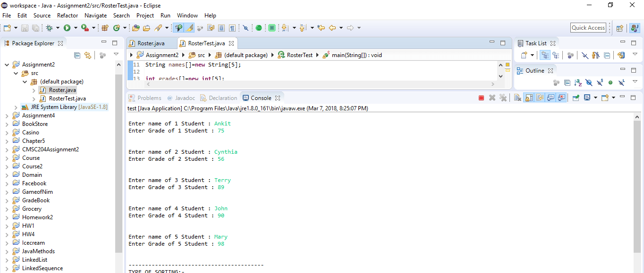Viewport: 644px width, 273px height.
Task: Open the Display Selected Console dropdown arrow
Action: [x=595, y=98]
